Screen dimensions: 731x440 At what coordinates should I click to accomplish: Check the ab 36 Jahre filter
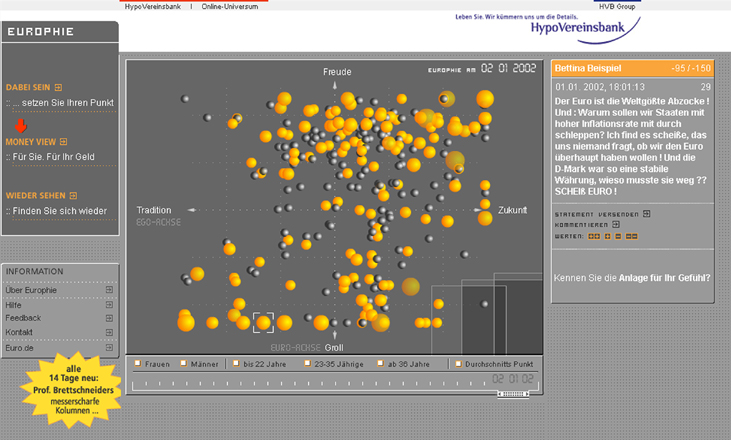pyautogui.click(x=381, y=363)
